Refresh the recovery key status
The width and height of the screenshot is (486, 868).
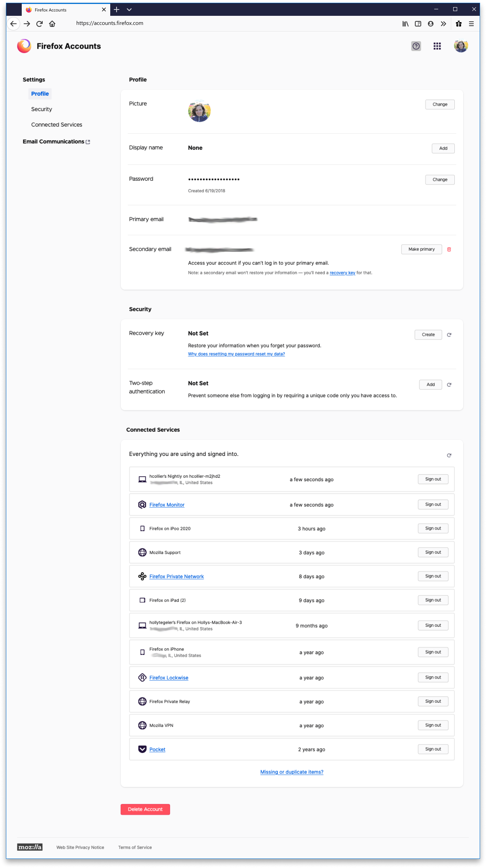449,335
